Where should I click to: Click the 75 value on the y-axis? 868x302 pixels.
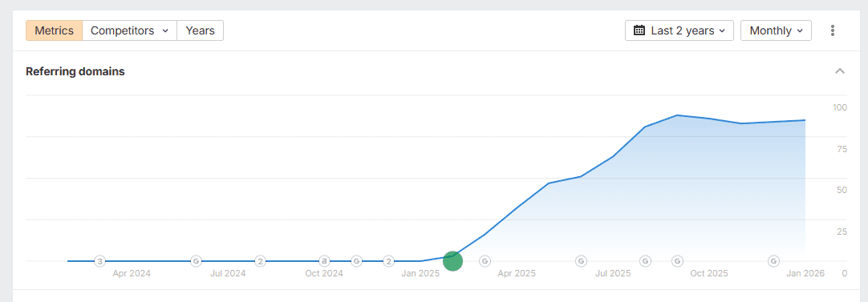(x=842, y=149)
